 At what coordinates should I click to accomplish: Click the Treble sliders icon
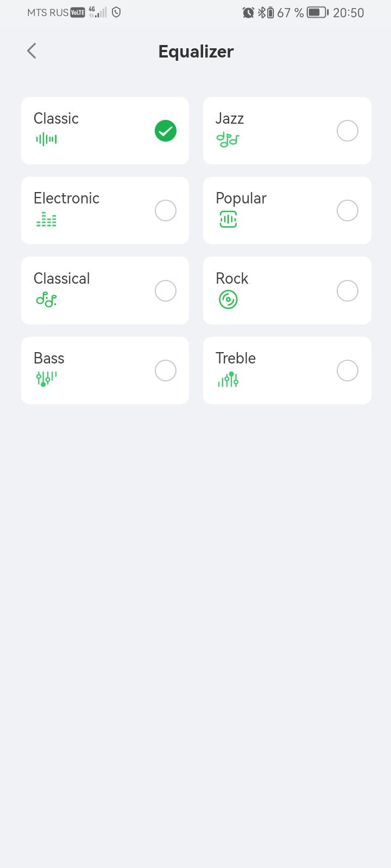pos(228,379)
